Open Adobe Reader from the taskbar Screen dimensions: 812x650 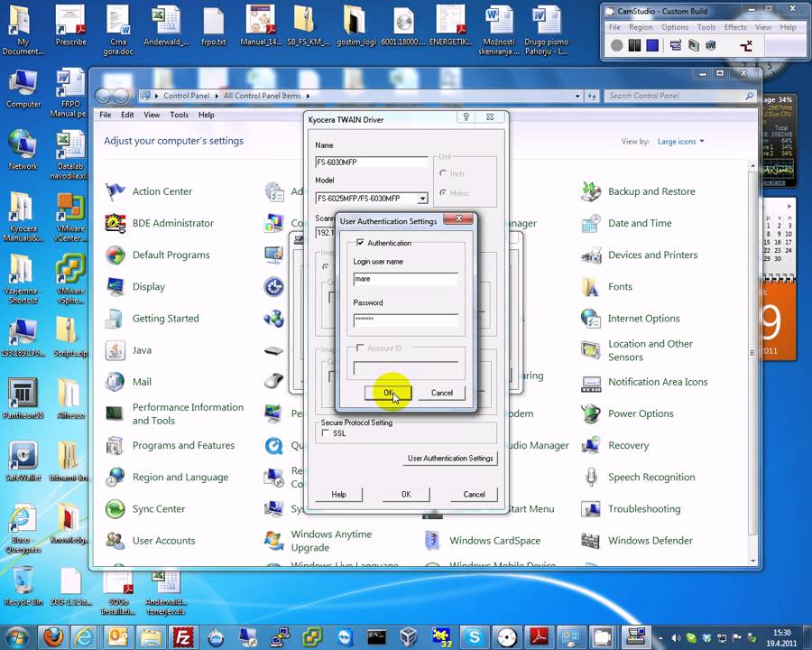point(539,637)
